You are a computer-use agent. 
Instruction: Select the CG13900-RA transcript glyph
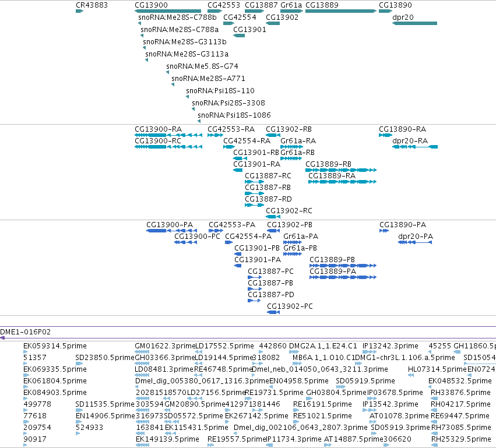click(x=168, y=135)
